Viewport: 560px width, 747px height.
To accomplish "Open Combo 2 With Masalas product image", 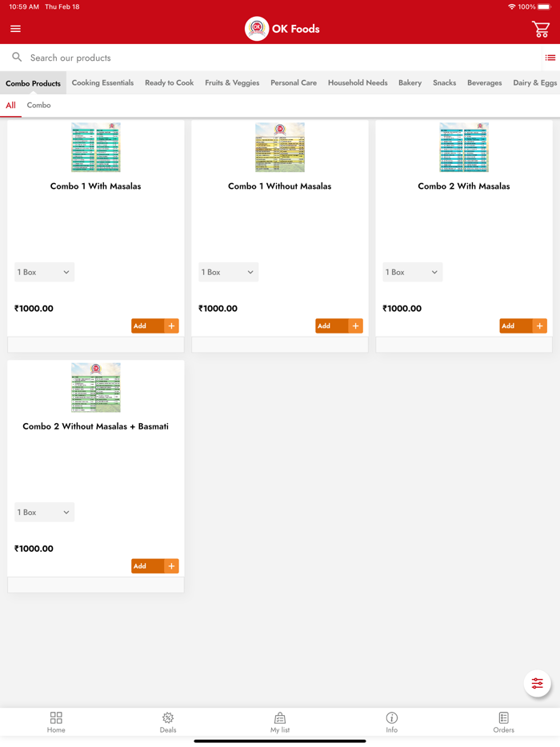I will pyautogui.click(x=464, y=147).
